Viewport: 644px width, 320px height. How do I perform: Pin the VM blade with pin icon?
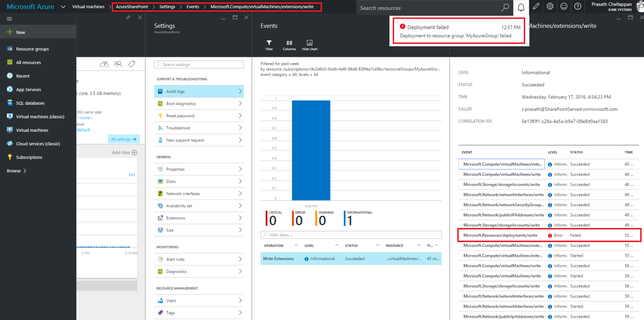[x=128, y=17]
